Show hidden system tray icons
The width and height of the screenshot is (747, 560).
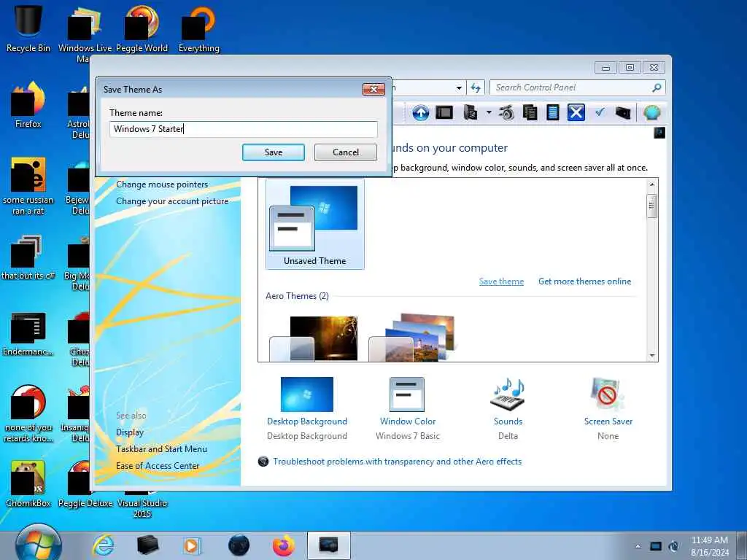[638, 546]
